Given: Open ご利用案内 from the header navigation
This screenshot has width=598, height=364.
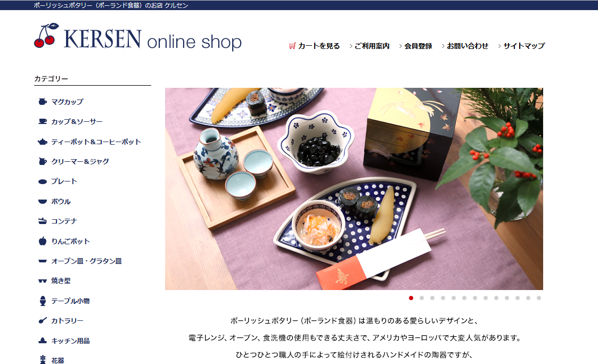Looking at the screenshot, I should [x=372, y=46].
